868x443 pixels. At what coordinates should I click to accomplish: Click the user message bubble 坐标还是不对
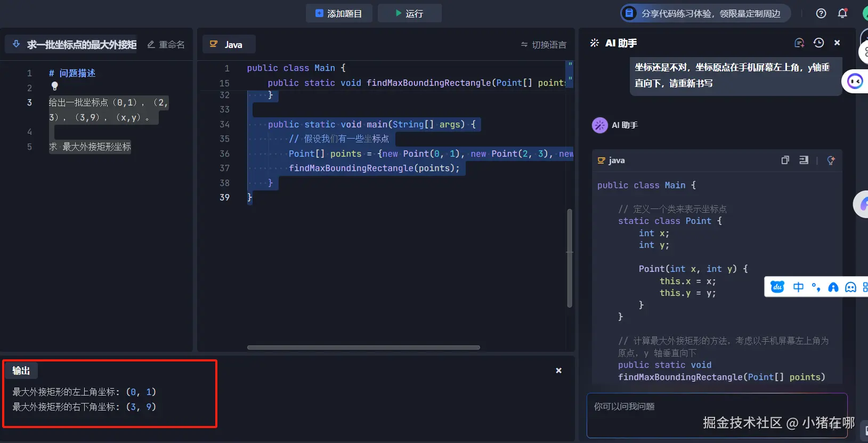click(735, 75)
